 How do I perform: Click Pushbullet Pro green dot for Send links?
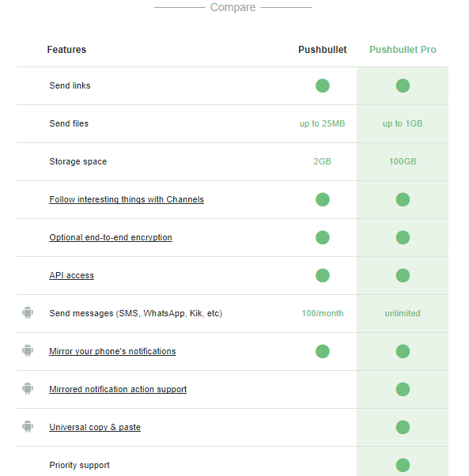pos(403,85)
